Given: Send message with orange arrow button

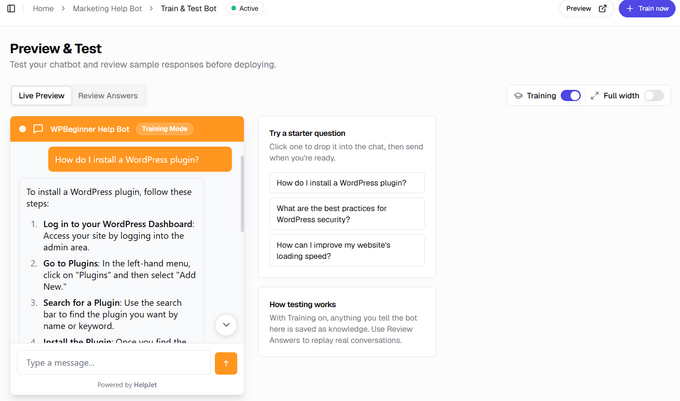Looking at the screenshot, I should (226, 363).
